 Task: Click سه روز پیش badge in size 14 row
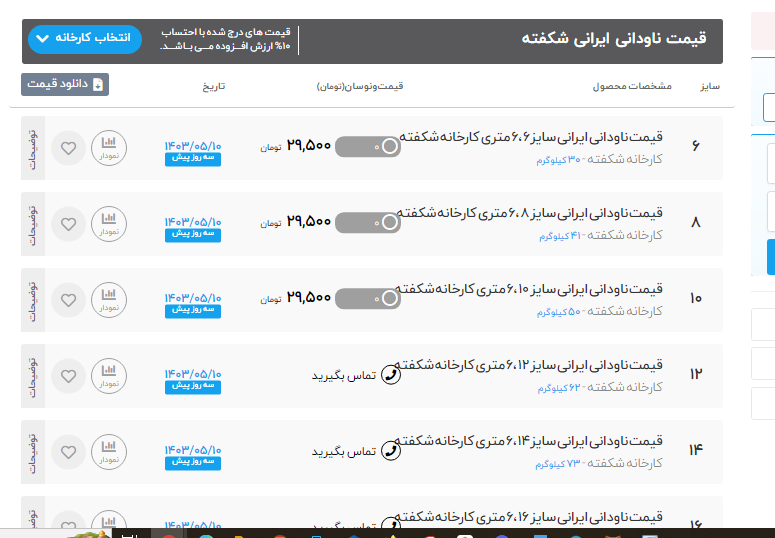click(x=193, y=462)
